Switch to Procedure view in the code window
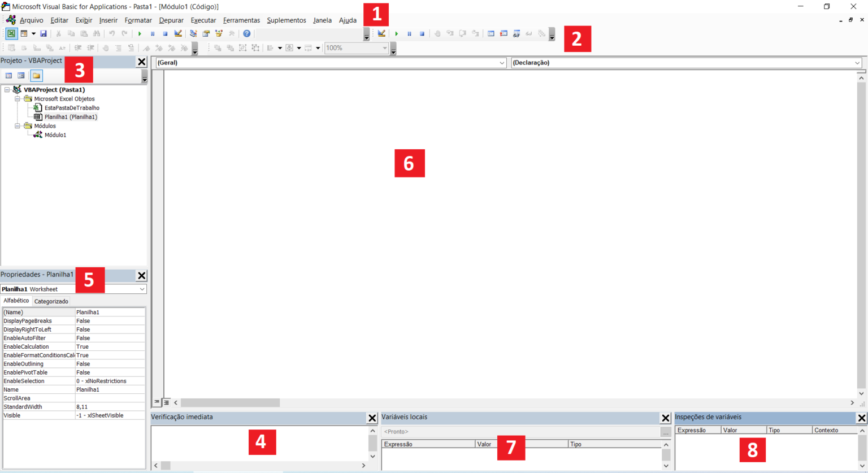Screen dimensions: 868x473 coord(157,402)
